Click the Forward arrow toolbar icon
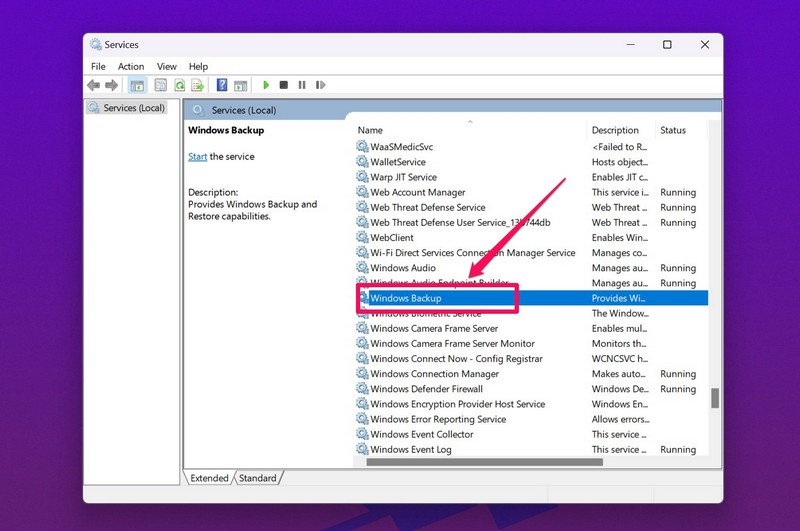 [x=110, y=85]
